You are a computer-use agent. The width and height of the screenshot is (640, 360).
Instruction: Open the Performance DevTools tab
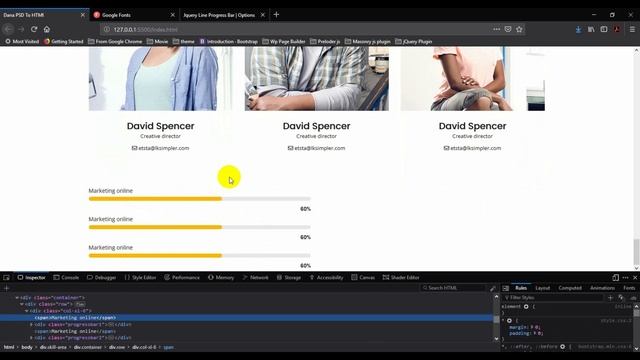point(182,278)
